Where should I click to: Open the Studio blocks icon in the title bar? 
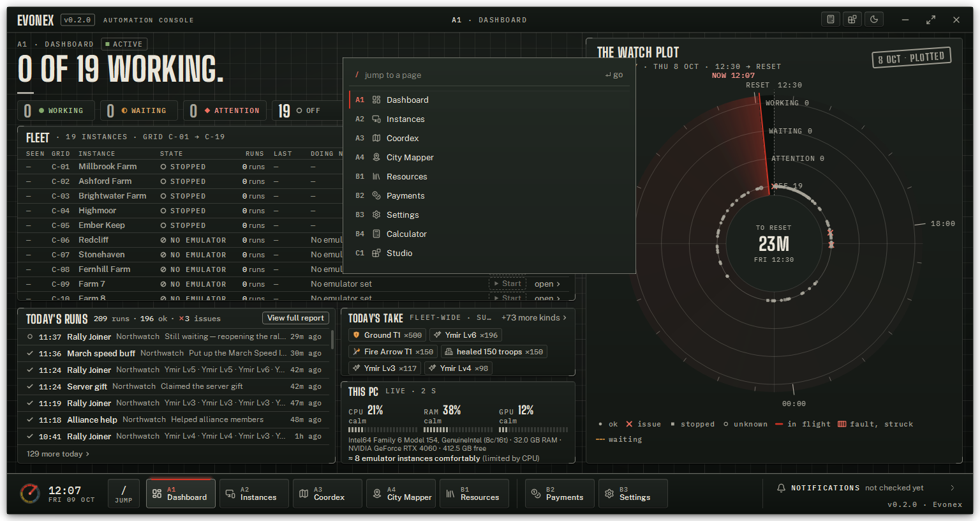tap(852, 20)
